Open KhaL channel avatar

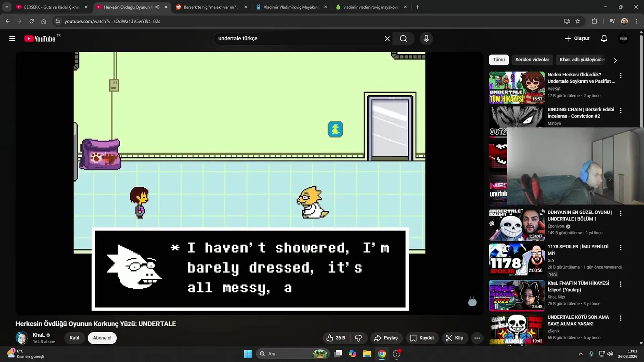22,338
